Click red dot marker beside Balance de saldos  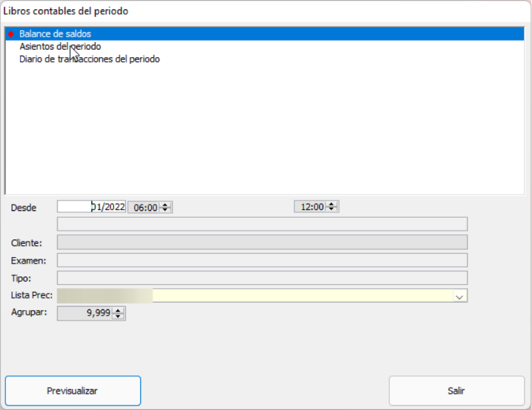coord(11,34)
